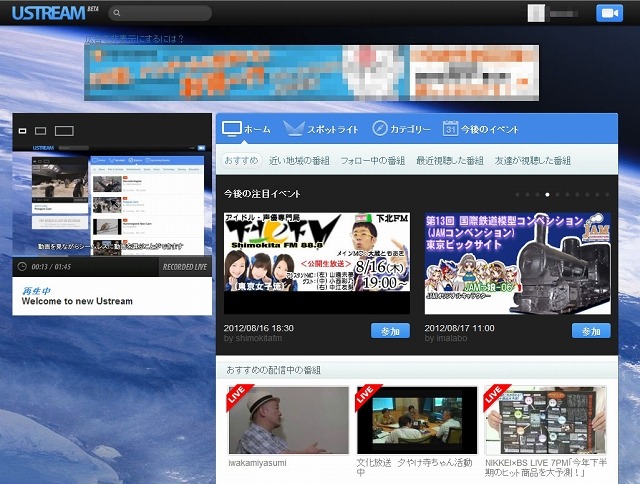Select the 最近視聴した番組 filter

coord(450,161)
